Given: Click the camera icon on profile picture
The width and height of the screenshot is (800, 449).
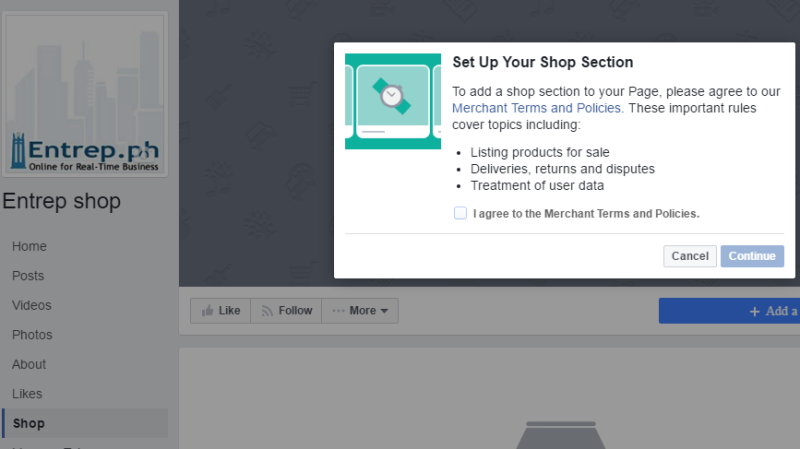Looking at the screenshot, I should (x=145, y=154).
